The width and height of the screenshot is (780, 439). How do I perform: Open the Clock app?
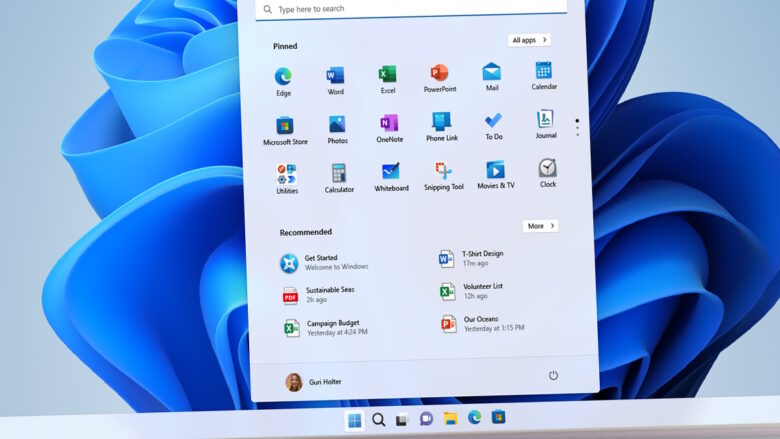coord(548,173)
